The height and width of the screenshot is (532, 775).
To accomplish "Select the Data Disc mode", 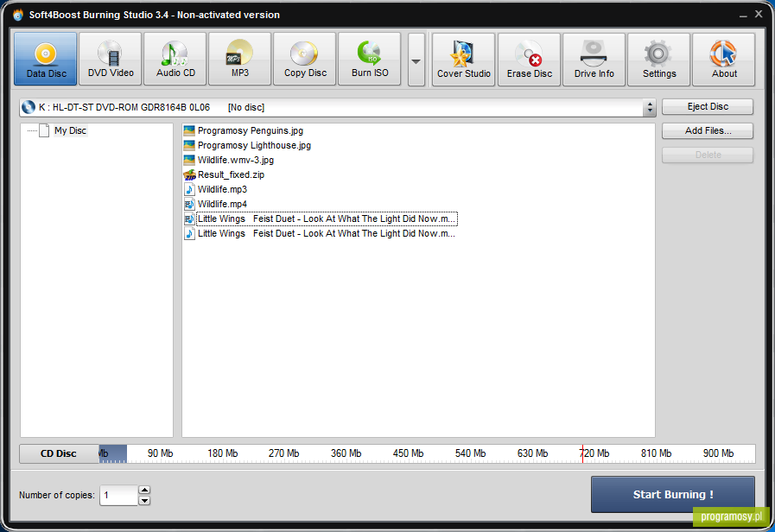I will pos(46,59).
